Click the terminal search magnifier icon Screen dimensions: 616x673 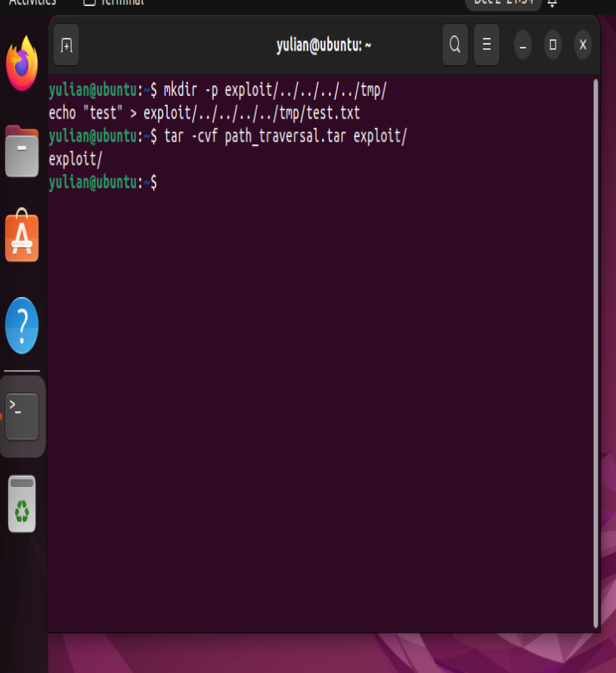click(x=455, y=45)
